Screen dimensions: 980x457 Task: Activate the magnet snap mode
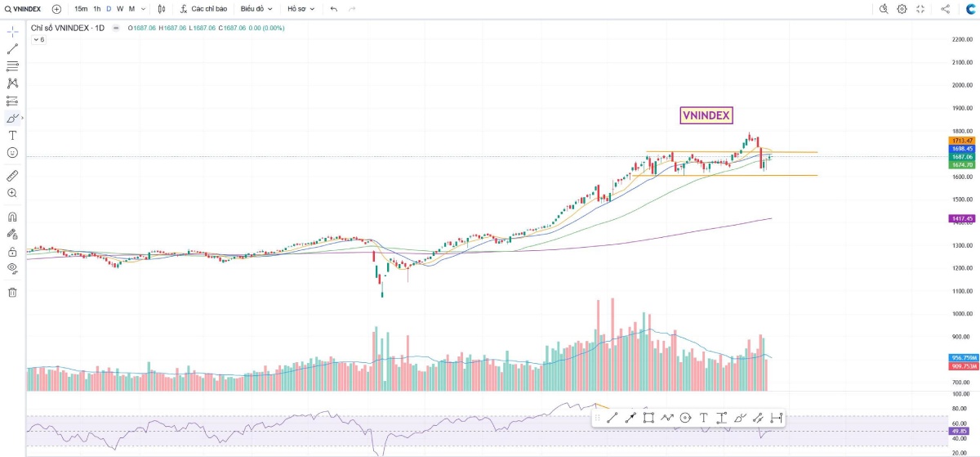[x=12, y=217]
